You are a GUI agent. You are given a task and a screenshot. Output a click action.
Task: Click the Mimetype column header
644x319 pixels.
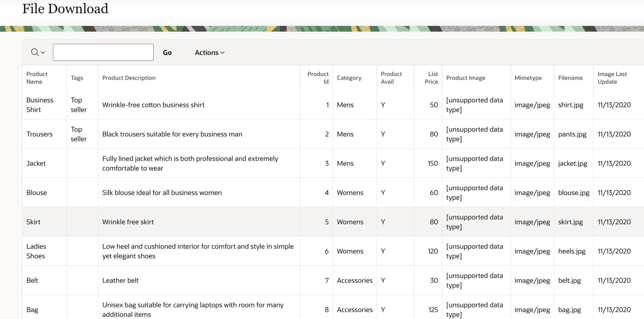528,78
